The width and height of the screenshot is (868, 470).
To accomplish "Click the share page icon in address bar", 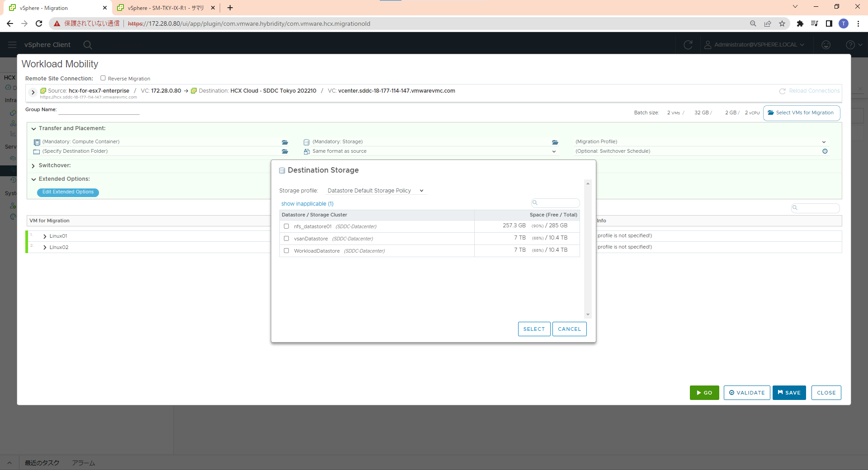I will click(768, 23).
